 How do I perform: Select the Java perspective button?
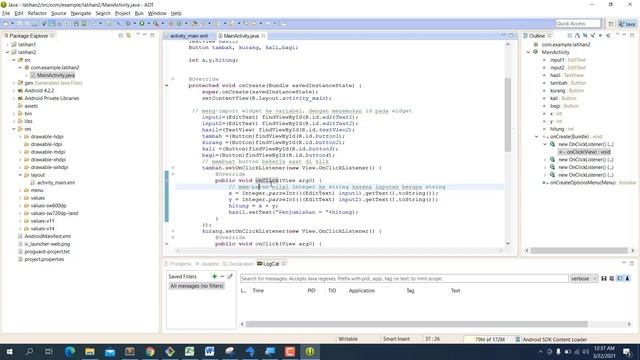pos(627,24)
